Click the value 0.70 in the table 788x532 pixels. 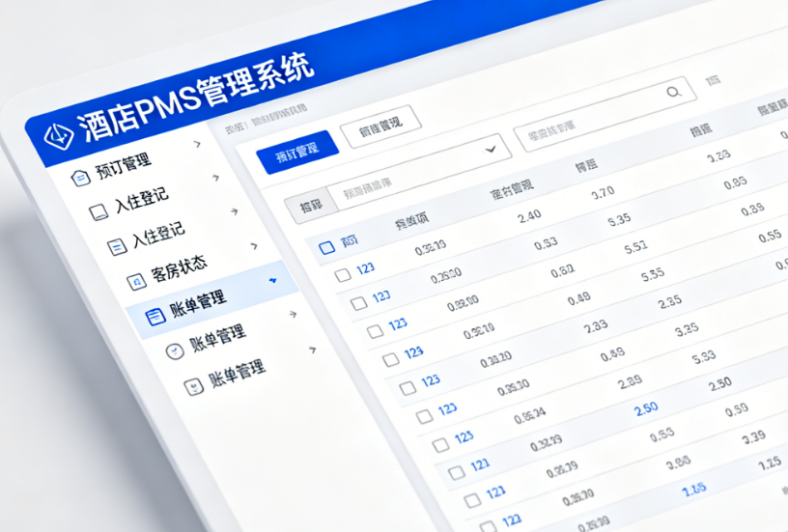[603, 192]
